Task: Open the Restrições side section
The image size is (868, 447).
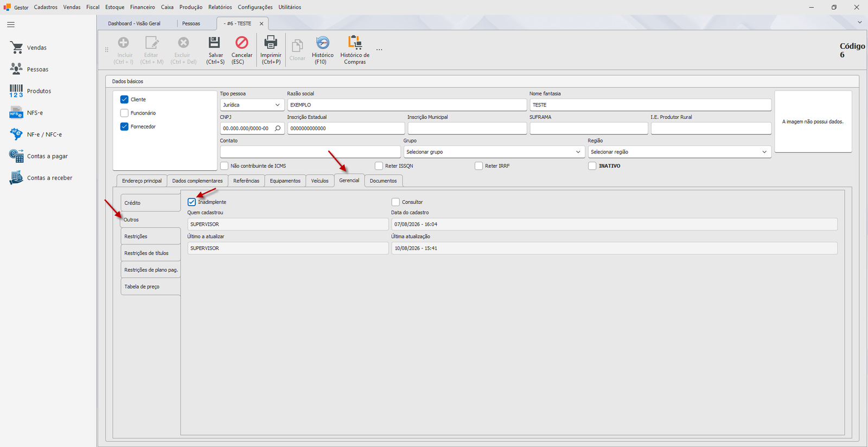Action: point(150,237)
